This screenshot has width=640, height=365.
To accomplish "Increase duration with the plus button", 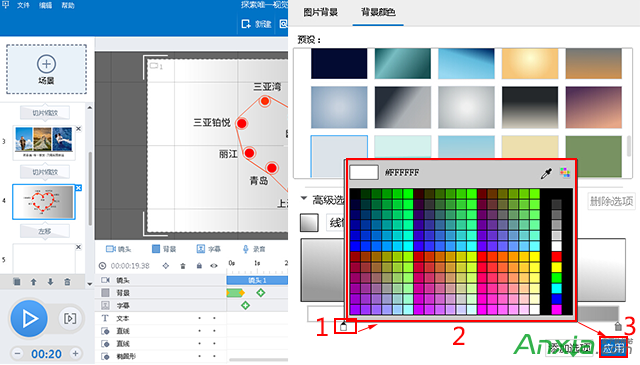I will point(76,354).
